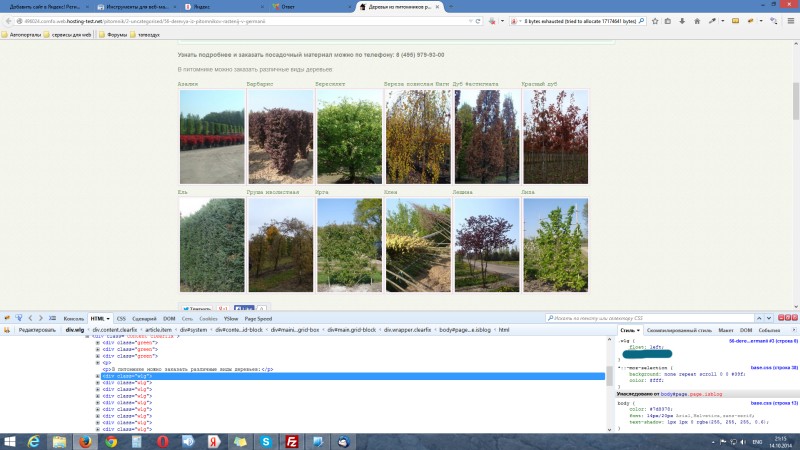Go to the Home page icon

pos(697,21)
